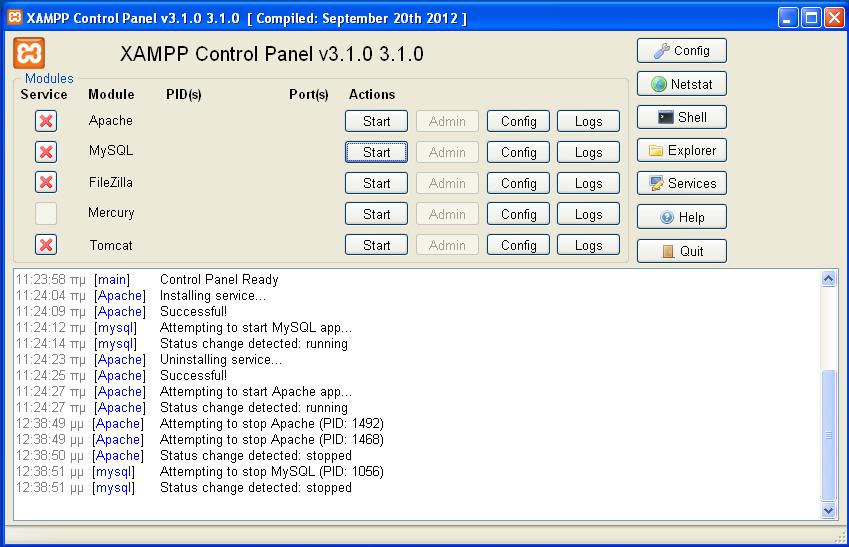
Task: Click 'Control Panel Ready' log line
Action: 219,279
